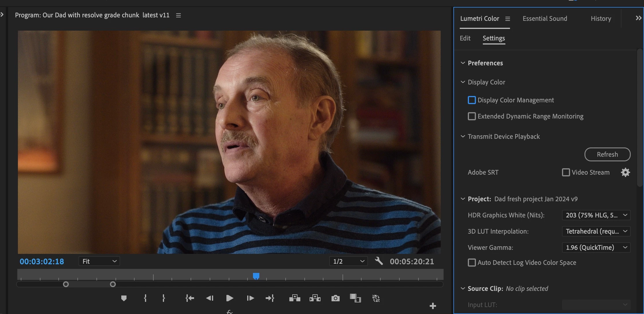Open the Fit zoom level dropdown

tap(99, 261)
